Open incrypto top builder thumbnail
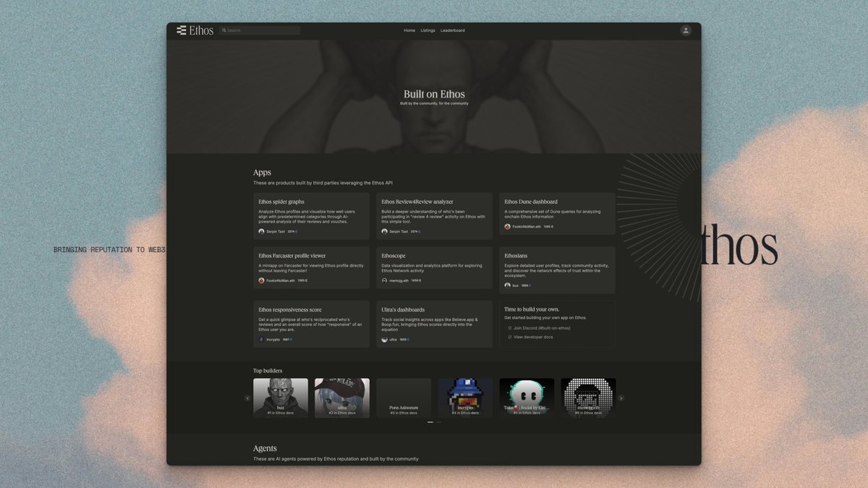Viewport: 868px width, 488px height. tap(465, 398)
